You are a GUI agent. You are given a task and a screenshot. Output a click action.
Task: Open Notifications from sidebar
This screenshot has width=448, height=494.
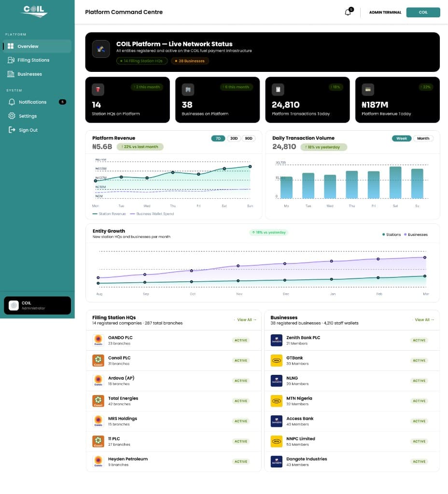click(x=37, y=102)
